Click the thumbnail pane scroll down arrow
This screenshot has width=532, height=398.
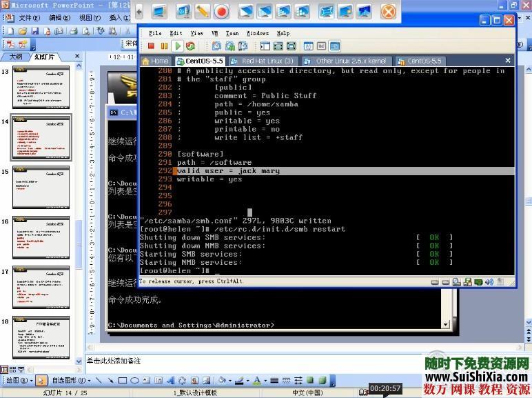79,361
